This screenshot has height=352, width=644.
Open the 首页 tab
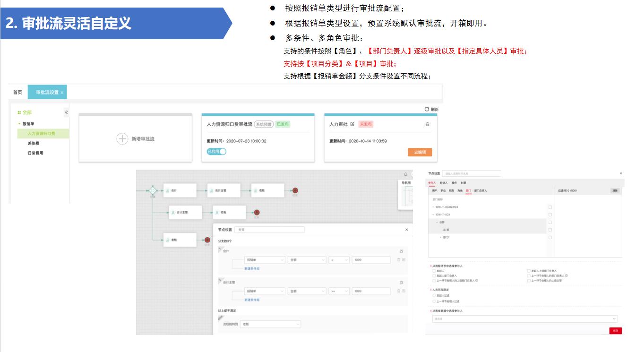coord(17,93)
